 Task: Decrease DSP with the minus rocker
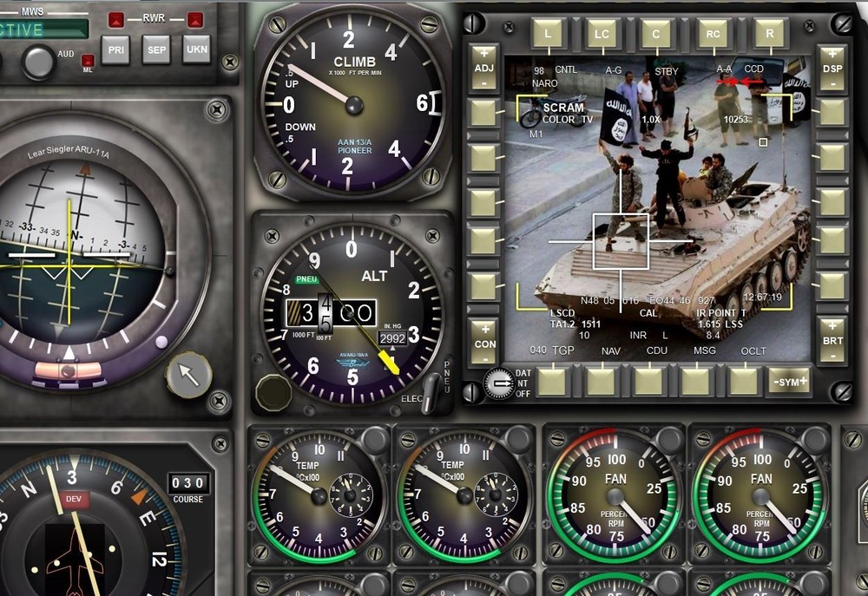(x=832, y=84)
